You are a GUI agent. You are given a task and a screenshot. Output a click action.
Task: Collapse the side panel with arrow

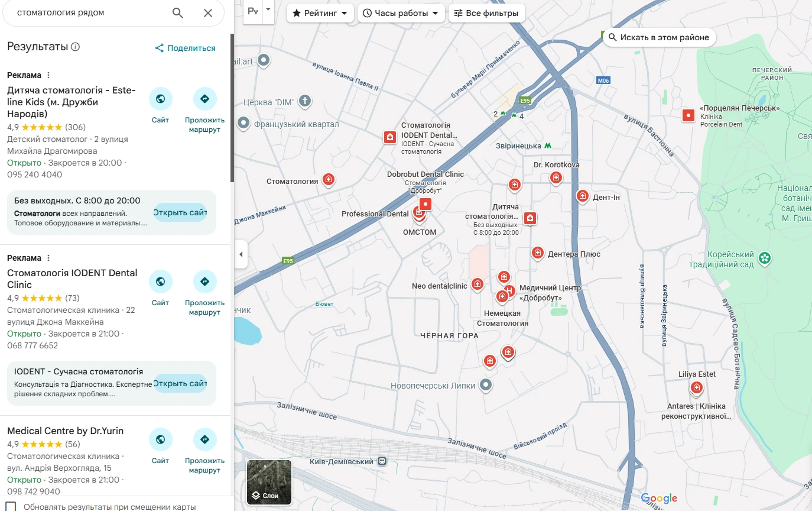[241, 254]
